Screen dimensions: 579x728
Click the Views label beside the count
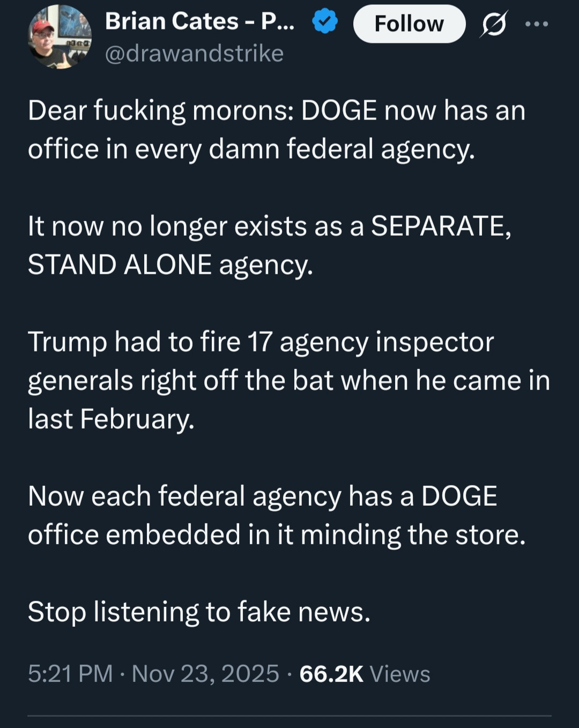(400, 673)
